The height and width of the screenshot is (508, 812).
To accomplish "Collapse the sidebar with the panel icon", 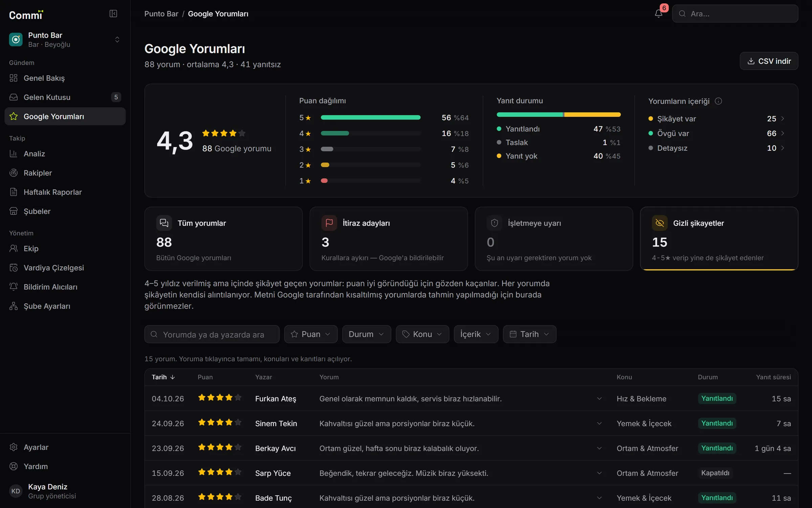I will pos(113,14).
